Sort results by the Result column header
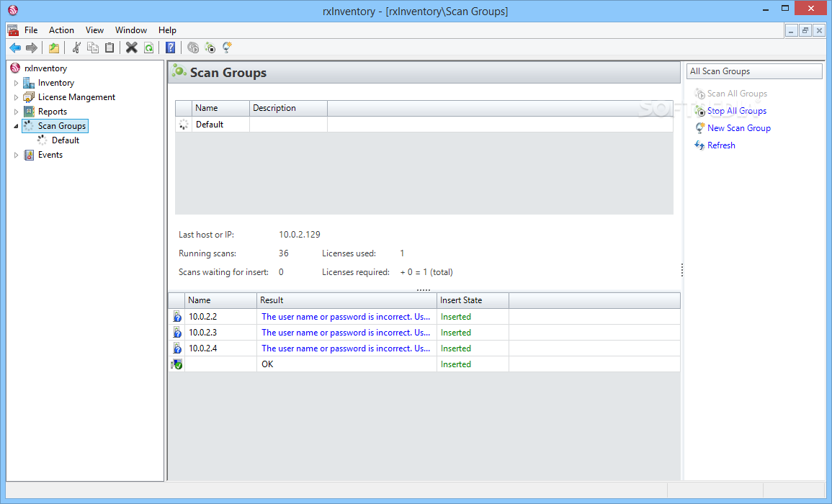The image size is (832, 504). 346,300
